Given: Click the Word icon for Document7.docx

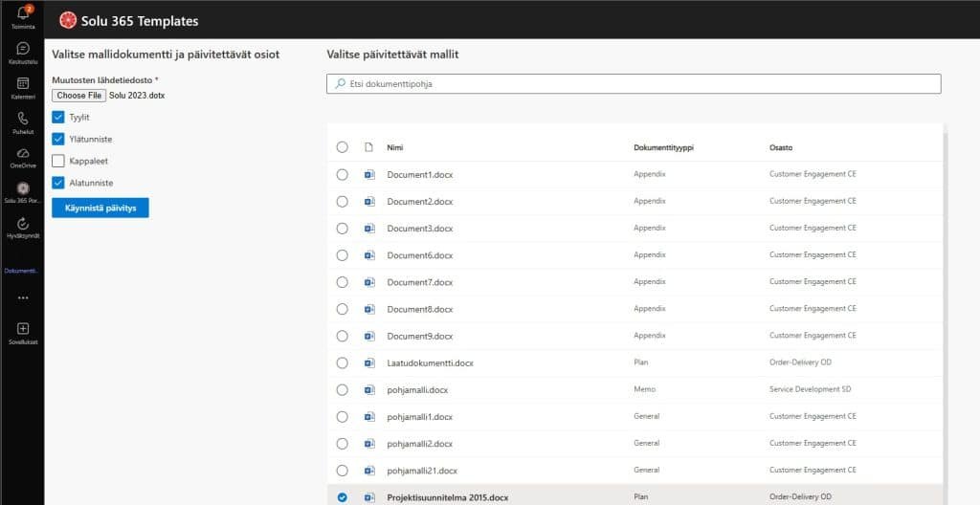Looking at the screenshot, I should [369, 282].
